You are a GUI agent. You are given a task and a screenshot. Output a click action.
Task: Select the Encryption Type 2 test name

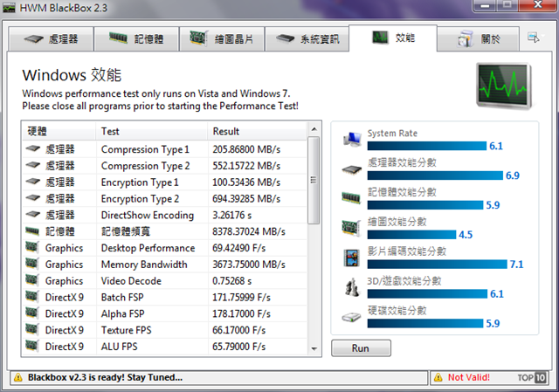140,198
